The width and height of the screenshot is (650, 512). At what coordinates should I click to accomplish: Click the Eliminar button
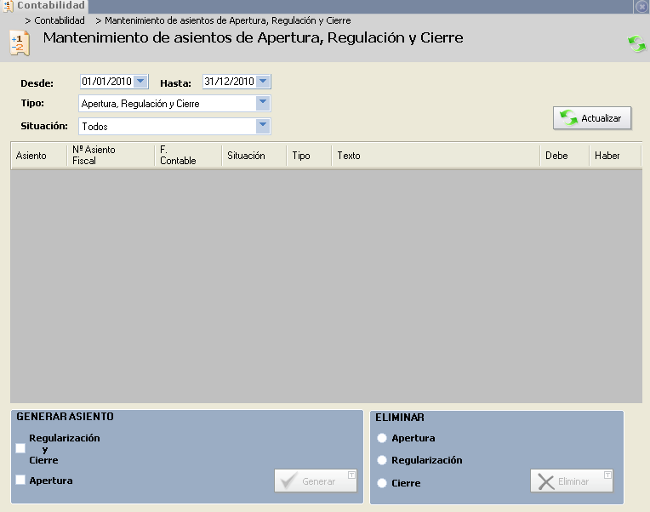tap(572, 481)
